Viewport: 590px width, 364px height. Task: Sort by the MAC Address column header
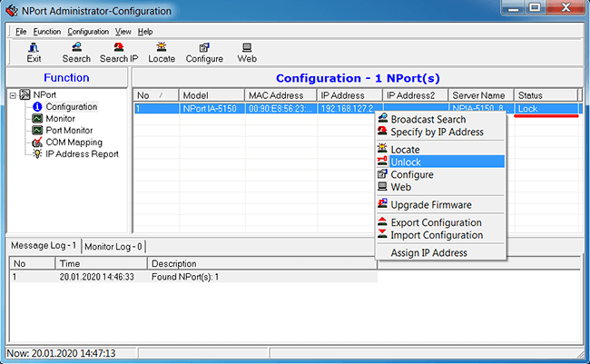280,95
